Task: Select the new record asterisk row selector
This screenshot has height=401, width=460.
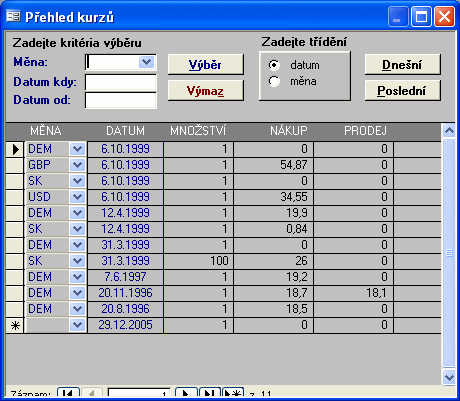Action: click(15, 325)
